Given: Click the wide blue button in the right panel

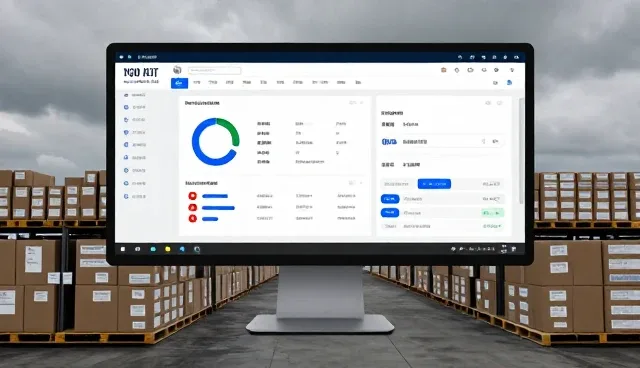Looking at the screenshot, I should click(x=434, y=184).
